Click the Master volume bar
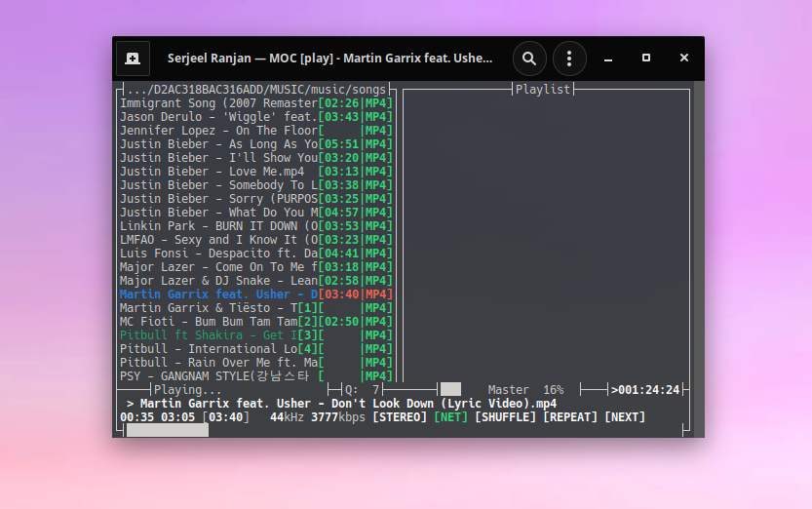812x509 pixels. [510, 389]
